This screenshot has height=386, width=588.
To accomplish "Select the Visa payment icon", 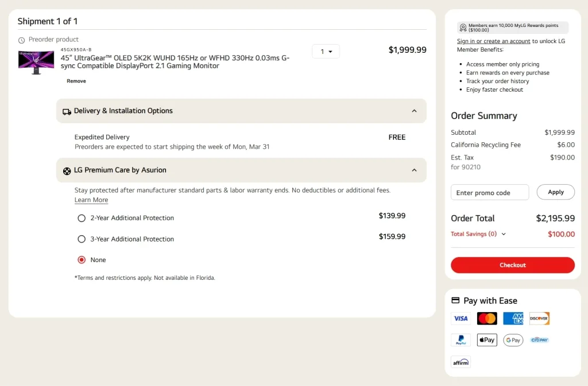I will (x=460, y=318).
